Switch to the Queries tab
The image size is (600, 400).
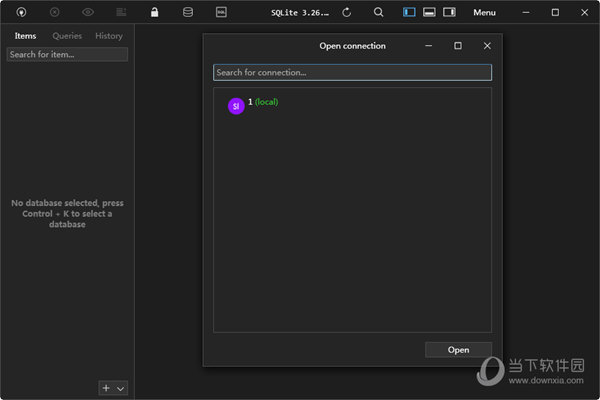[x=67, y=36]
